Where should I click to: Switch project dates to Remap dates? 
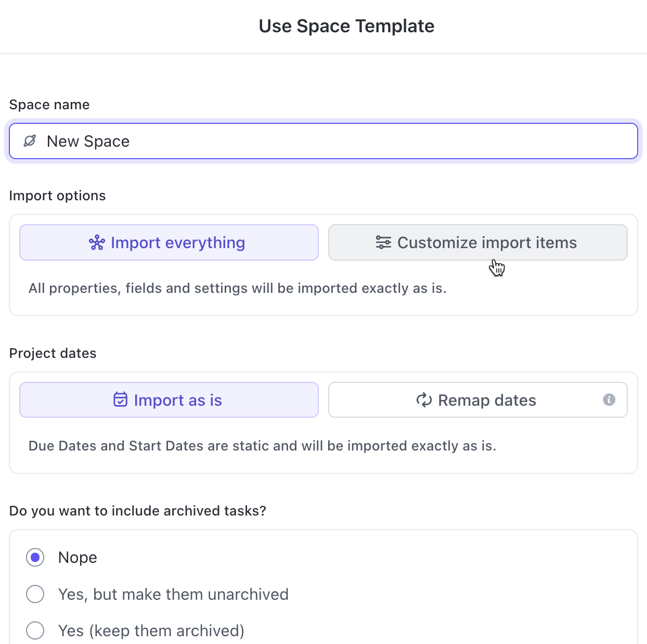point(477,400)
